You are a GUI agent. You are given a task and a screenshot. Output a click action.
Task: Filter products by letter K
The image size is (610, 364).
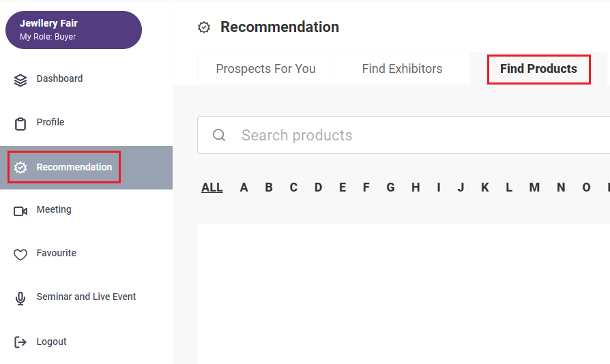(484, 187)
